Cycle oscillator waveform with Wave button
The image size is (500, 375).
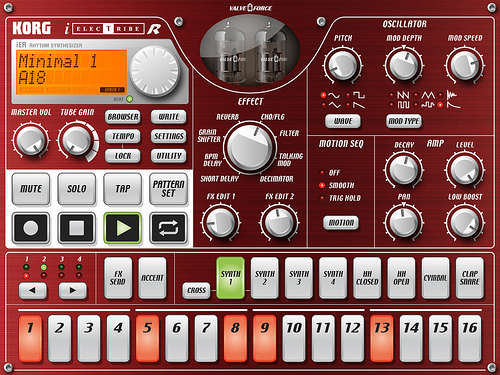(343, 121)
